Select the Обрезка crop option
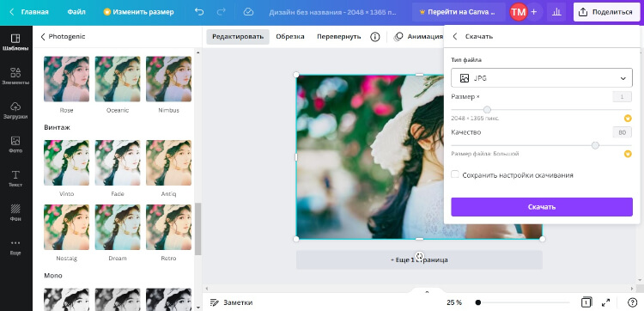Screen dimensions: 644x311 pos(290,37)
